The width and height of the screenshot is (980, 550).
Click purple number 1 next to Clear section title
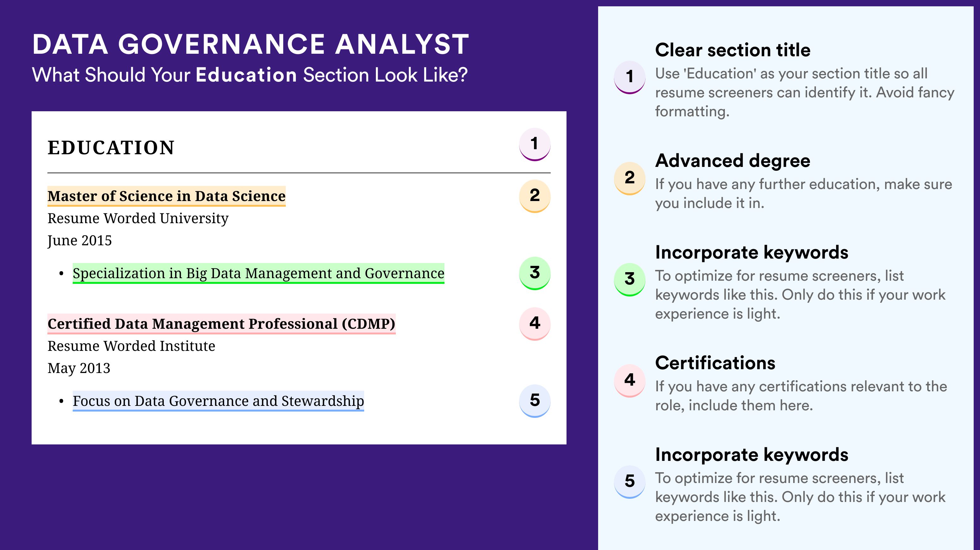click(x=630, y=77)
